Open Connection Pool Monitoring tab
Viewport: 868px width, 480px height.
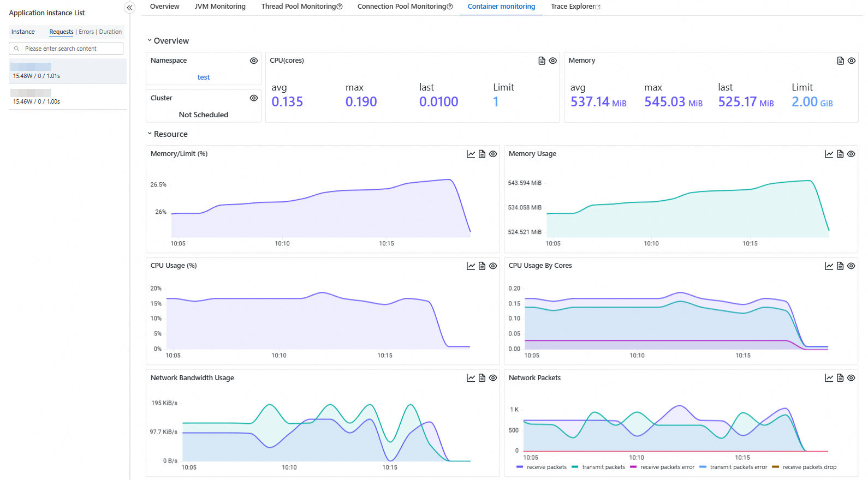(401, 7)
